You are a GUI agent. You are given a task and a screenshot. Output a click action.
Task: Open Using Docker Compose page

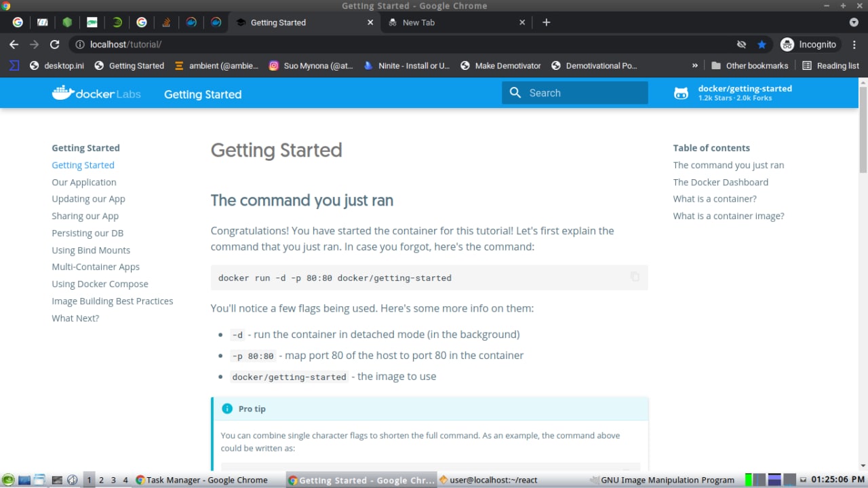(x=100, y=284)
